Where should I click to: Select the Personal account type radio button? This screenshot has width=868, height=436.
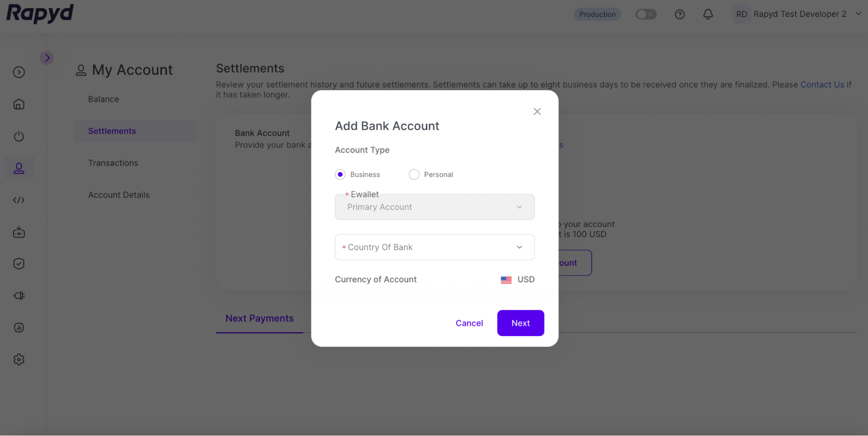[414, 174]
